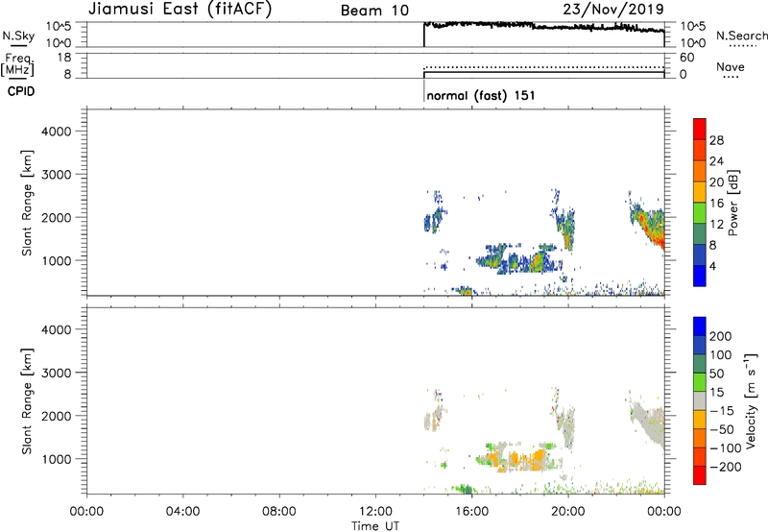Click the 'N.Search' legend label
Screen dimensions: 768x532
(x=741, y=36)
